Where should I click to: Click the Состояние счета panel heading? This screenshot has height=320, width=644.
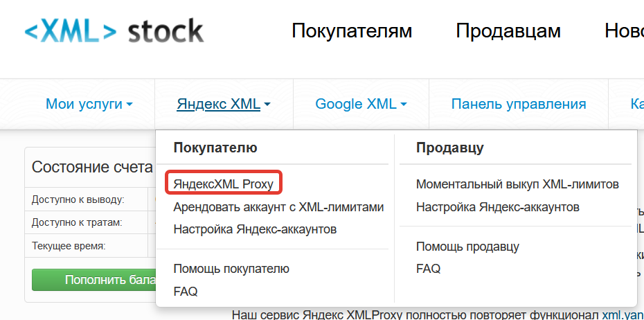(x=92, y=167)
